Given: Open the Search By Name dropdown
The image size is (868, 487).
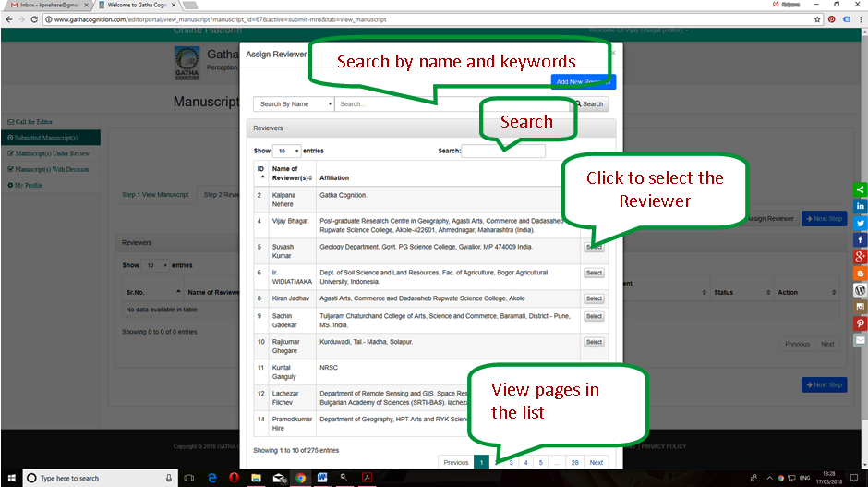Looking at the screenshot, I should pos(293,104).
